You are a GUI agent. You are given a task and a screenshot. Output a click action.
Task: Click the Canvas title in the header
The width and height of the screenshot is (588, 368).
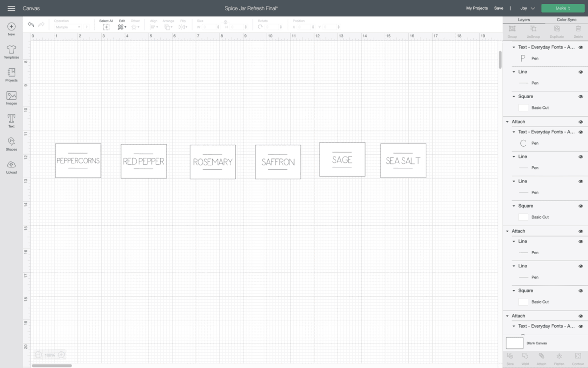[31, 8]
